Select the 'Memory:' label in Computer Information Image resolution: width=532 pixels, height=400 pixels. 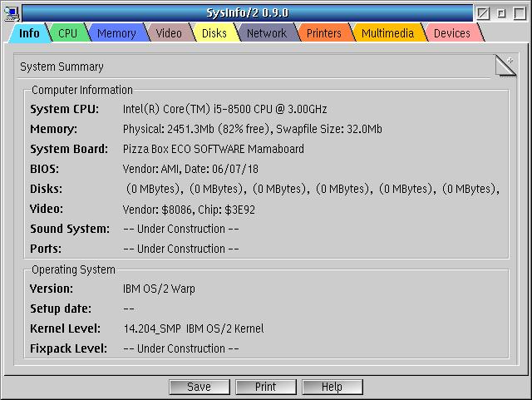(x=53, y=129)
